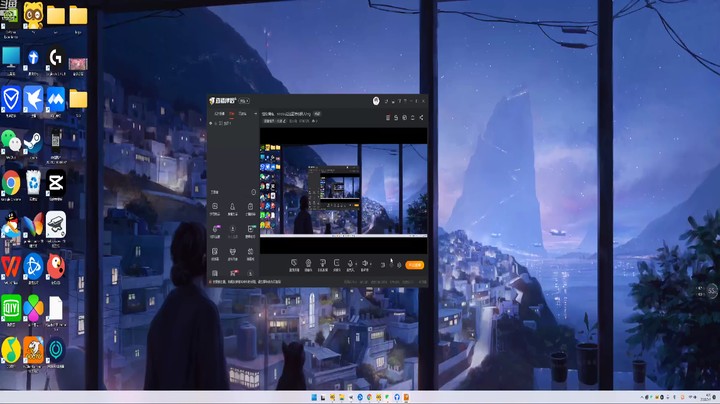Open the red bird app desktop shortcut
Image resolution: width=720 pixels, height=404 pixels.
click(x=56, y=266)
